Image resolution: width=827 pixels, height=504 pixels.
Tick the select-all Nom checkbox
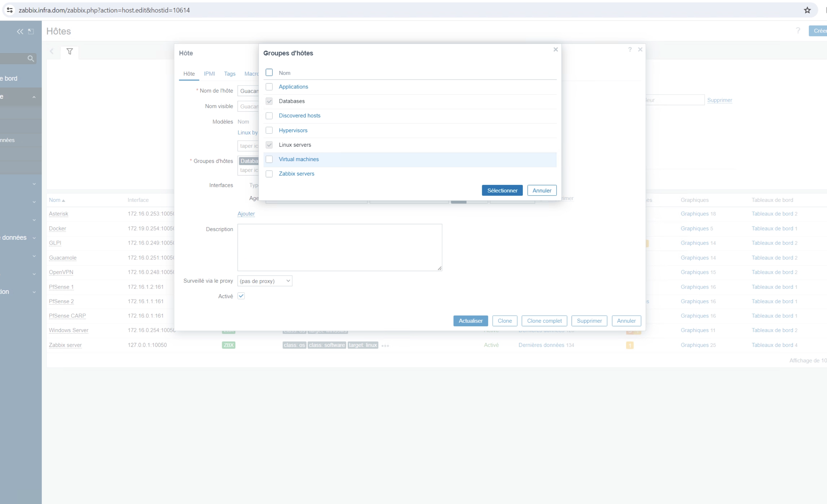[x=269, y=72]
